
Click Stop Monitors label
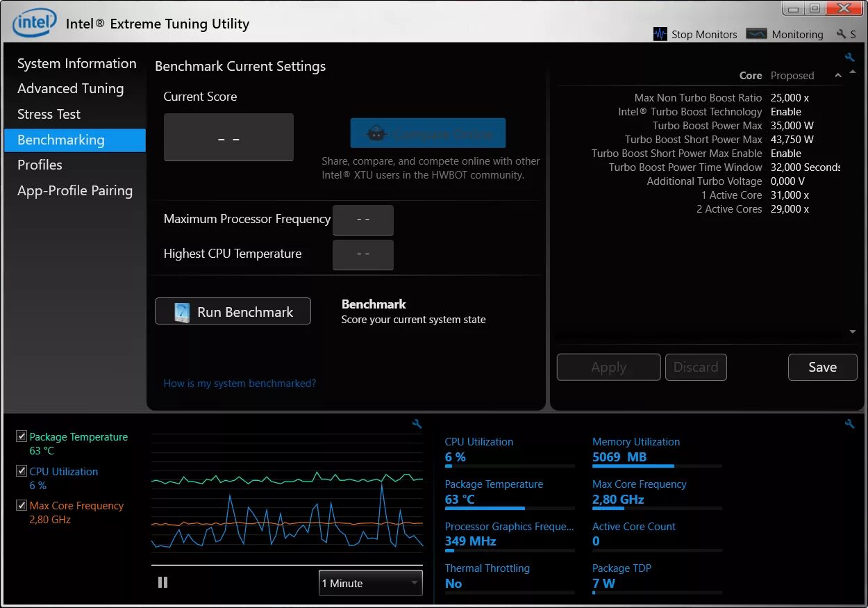click(x=704, y=34)
